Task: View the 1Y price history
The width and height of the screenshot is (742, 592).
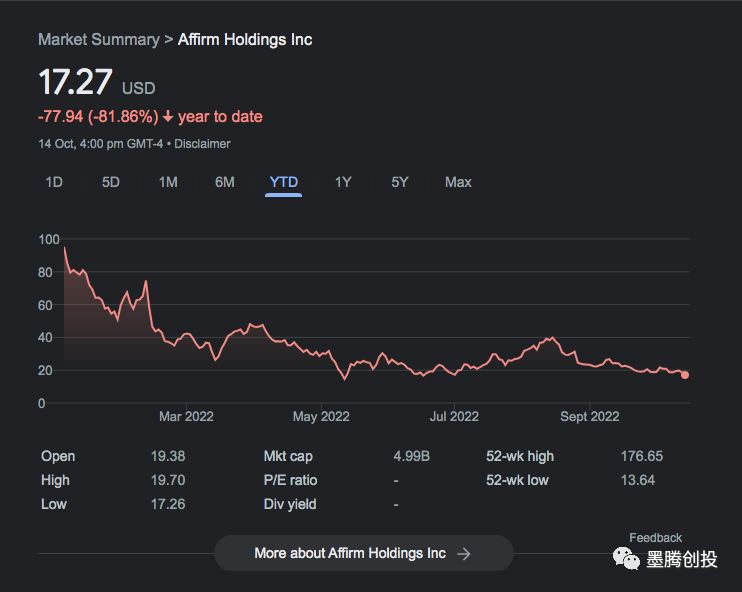Action: pos(343,182)
